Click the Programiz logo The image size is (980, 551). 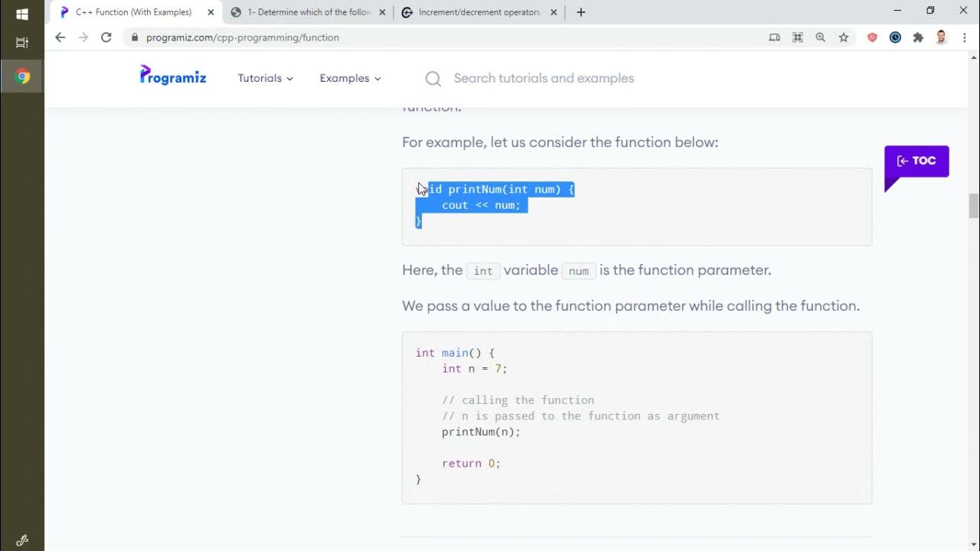pos(173,76)
